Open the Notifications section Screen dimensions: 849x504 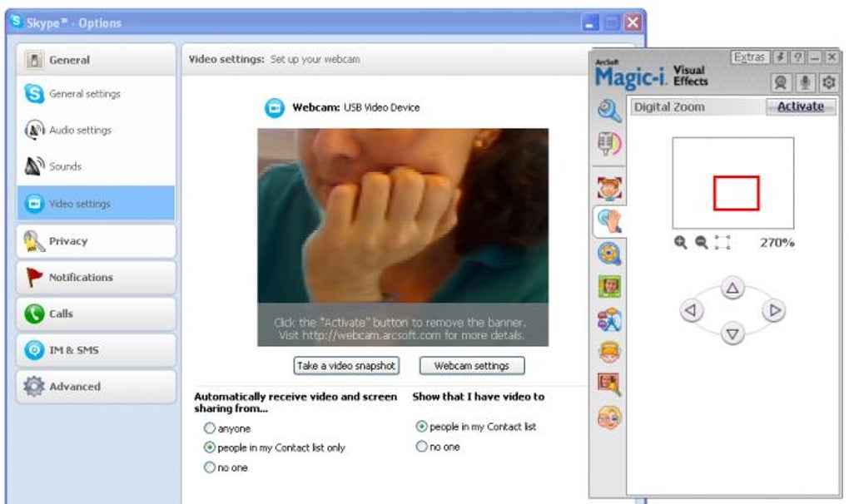click(96, 278)
